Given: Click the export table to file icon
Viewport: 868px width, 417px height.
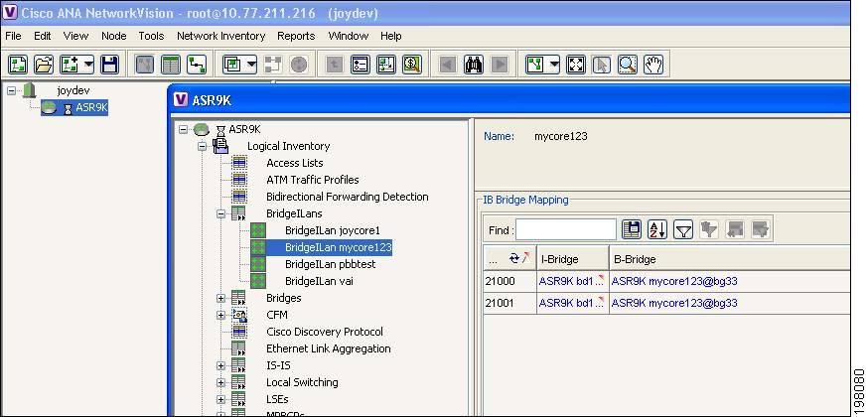Looking at the screenshot, I should pyautogui.click(x=632, y=229).
